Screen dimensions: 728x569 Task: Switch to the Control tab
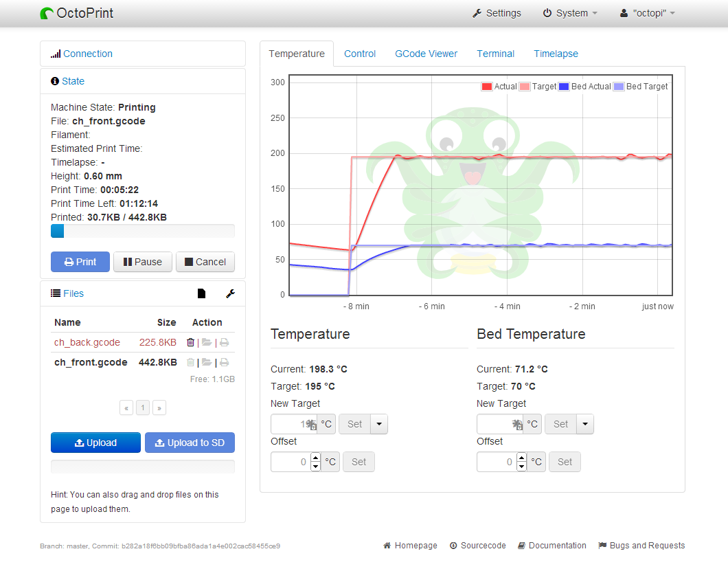point(360,54)
